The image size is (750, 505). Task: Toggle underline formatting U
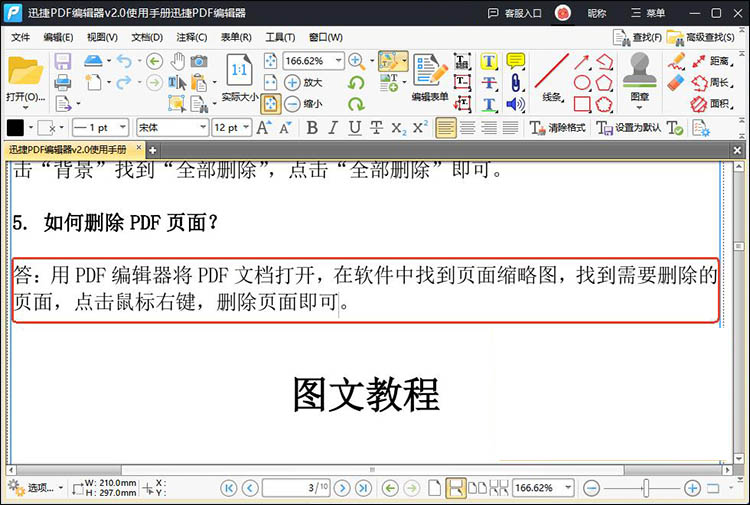354,128
